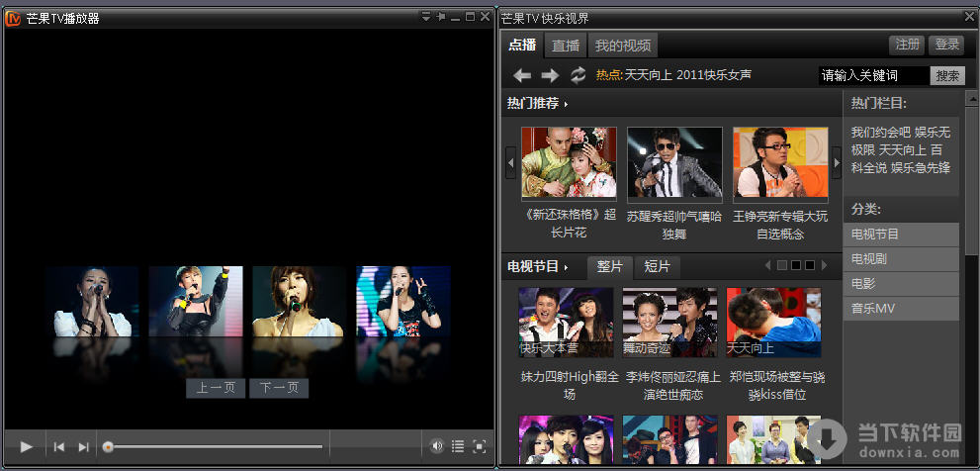Click the 搜索 button
The image size is (980, 471).
pos(947,75)
